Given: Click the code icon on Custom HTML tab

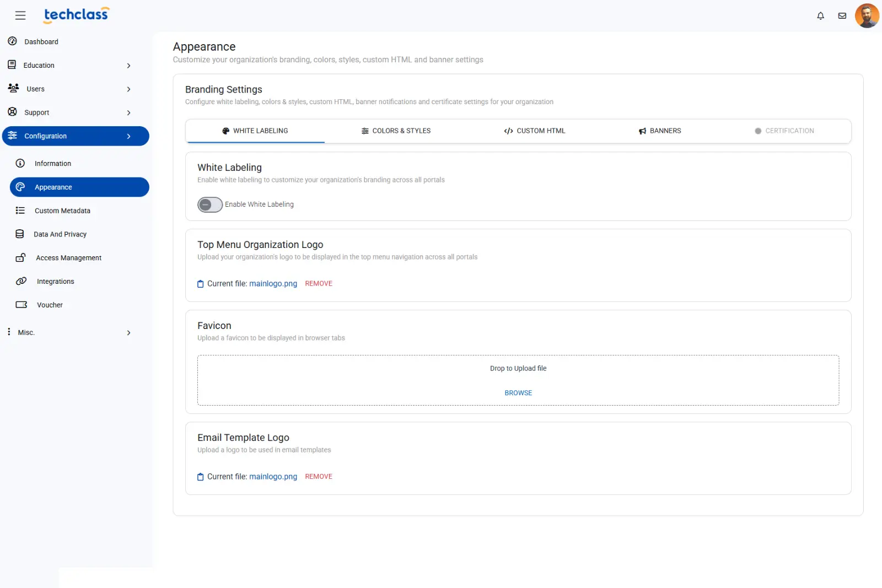Looking at the screenshot, I should click(x=508, y=131).
